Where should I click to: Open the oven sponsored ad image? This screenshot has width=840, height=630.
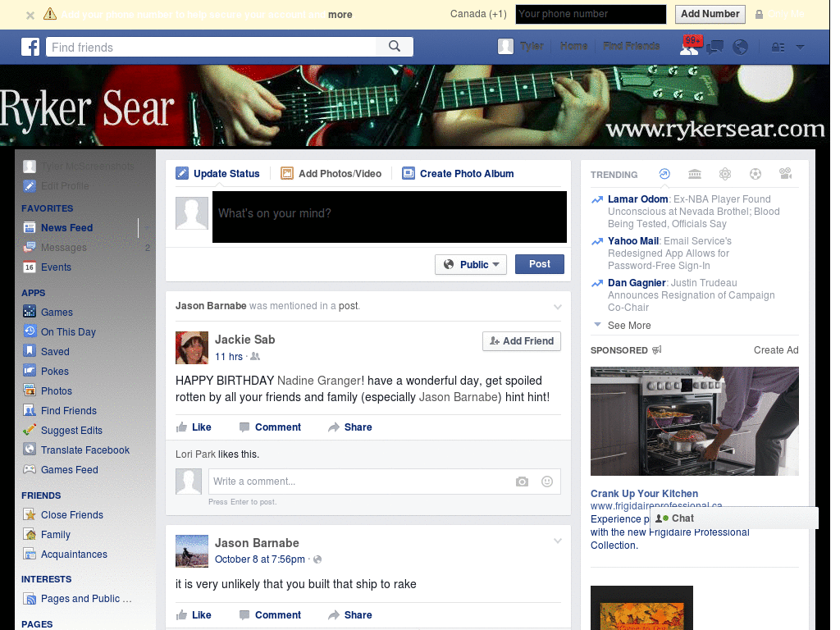[694, 421]
